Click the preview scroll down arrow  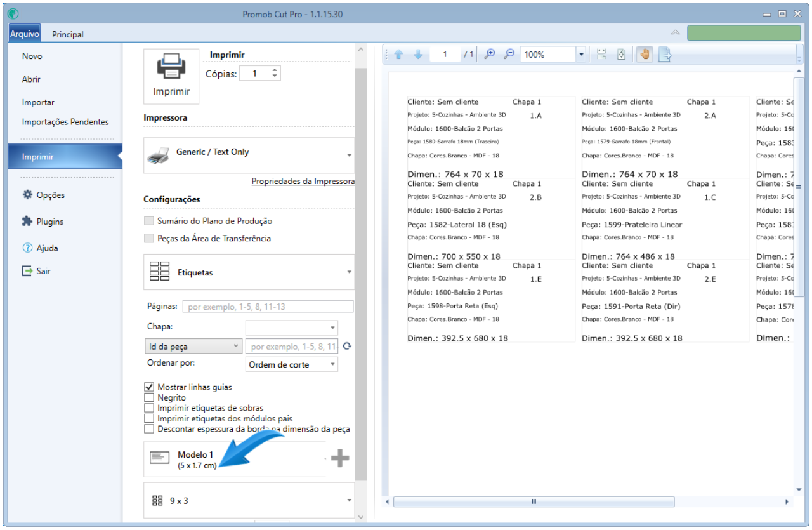click(x=799, y=489)
